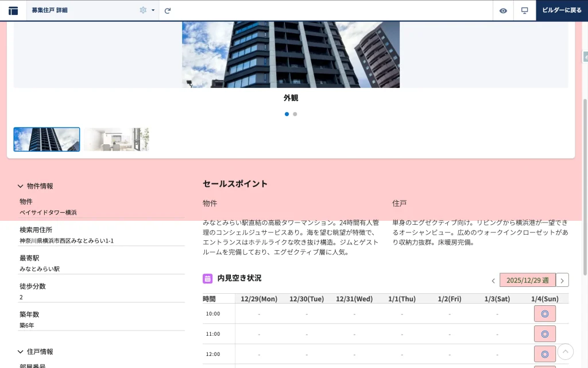The height and width of the screenshot is (368, 588).
Task: Select the building exterior thumbnail
Action: [x=47, y=139]
